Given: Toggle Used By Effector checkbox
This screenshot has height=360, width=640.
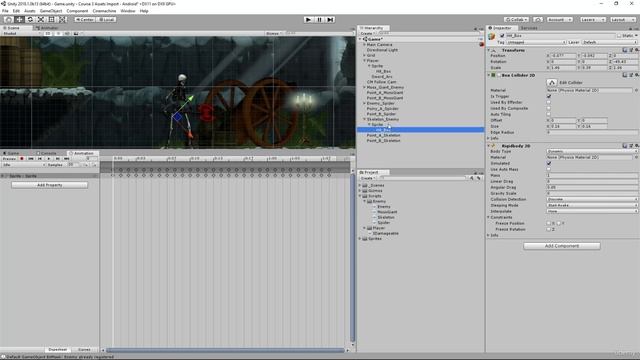Looking at the screenshot, I should coord(549,102).
